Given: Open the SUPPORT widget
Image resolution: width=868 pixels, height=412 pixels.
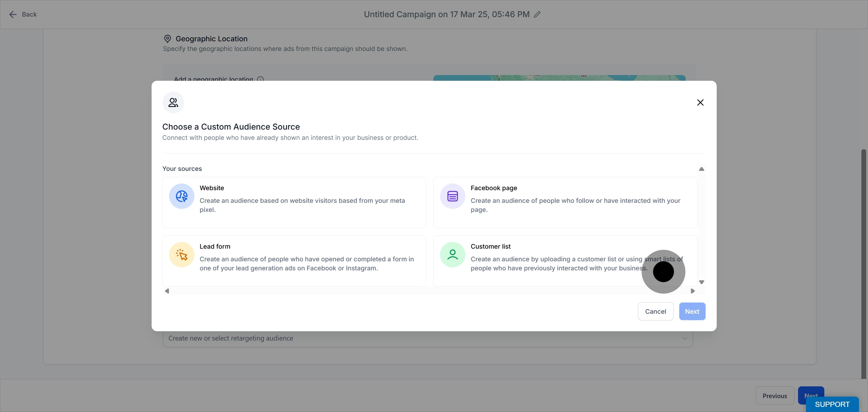Looking at the screenshot, I should [x=832, y=404].
